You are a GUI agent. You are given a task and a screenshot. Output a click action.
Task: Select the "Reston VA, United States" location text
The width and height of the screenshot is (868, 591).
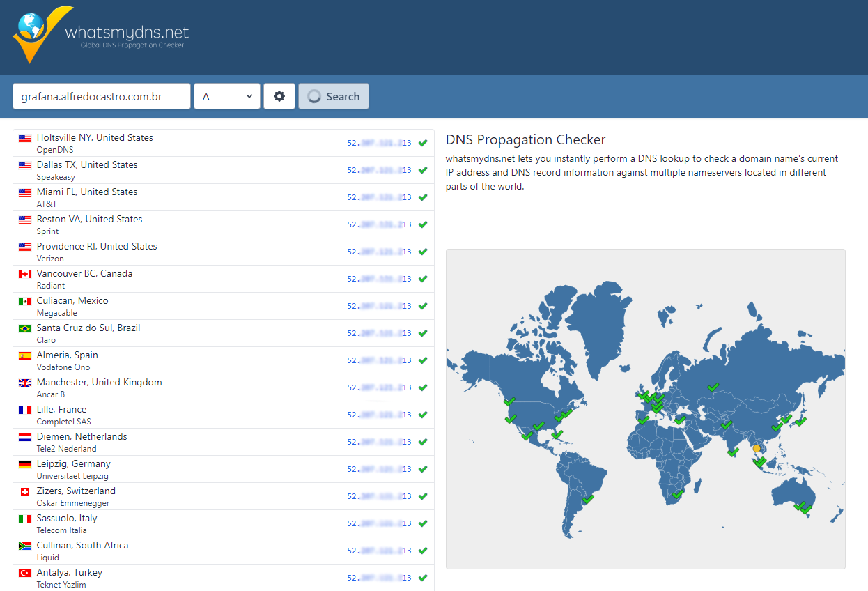pyautogui.click(x=89, y=219)
